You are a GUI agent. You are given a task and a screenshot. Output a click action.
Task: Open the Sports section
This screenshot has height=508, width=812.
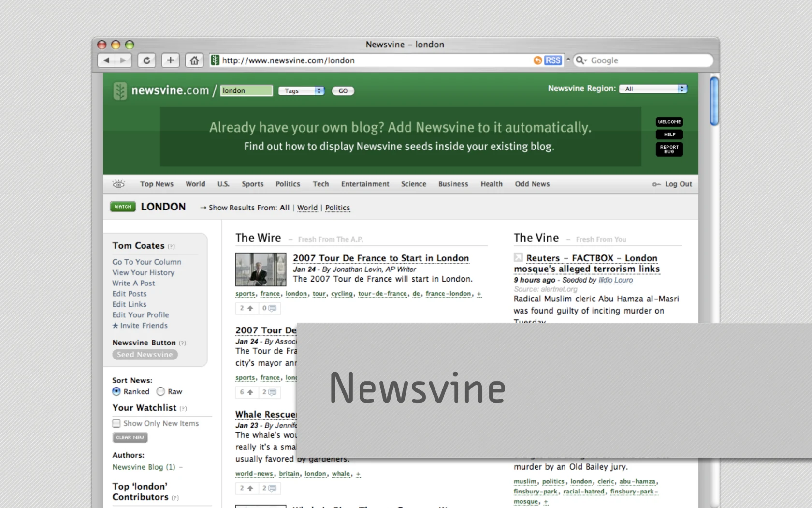click(252, 184)
